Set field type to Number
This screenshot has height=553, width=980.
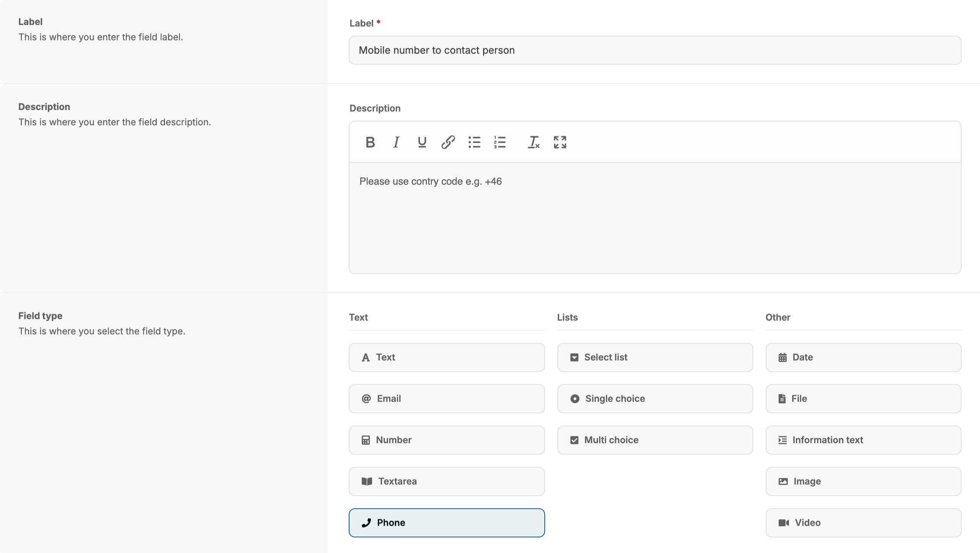pos(446,440)
